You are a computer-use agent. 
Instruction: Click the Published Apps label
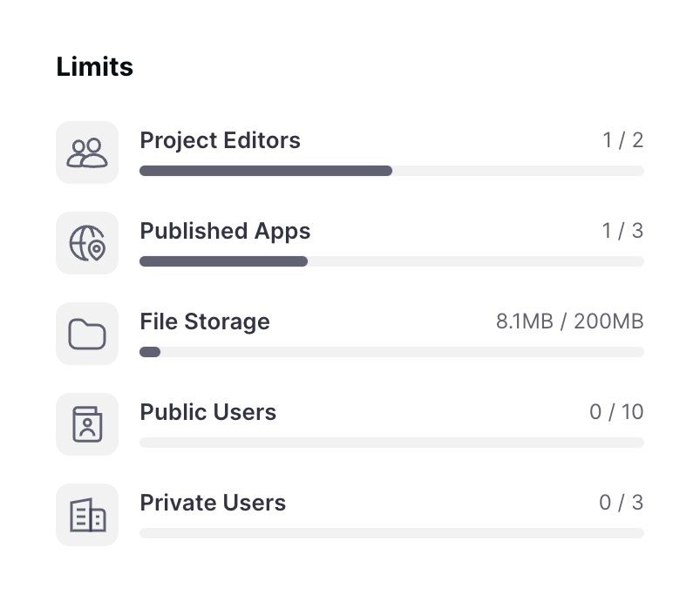click(x=225, y=231)
